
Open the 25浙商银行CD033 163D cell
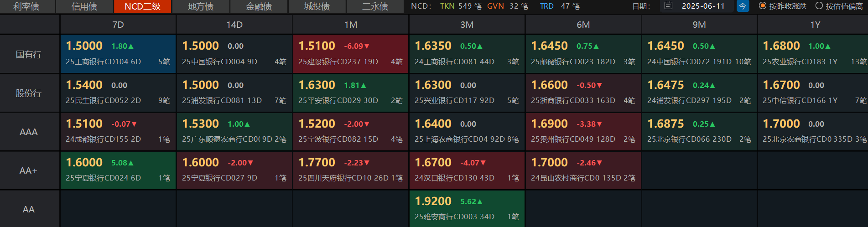pyautogui.click(x=583, y=93)
